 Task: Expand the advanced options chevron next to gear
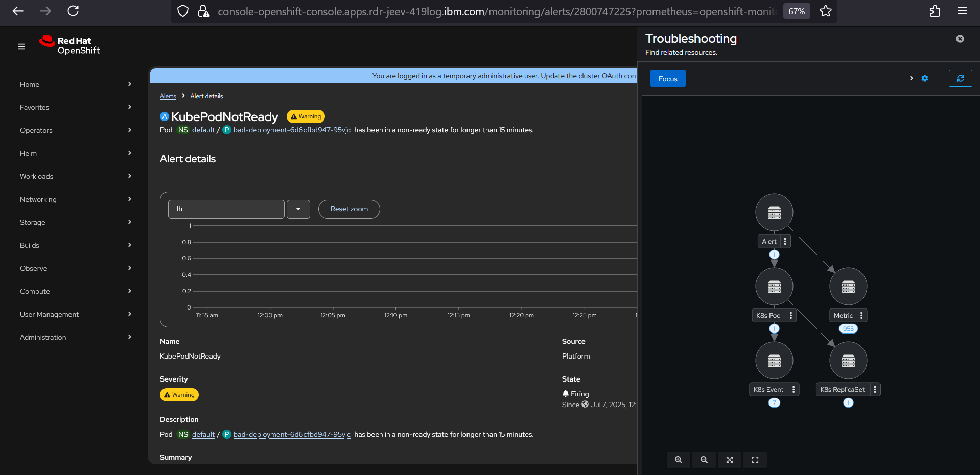pos(911,78)
